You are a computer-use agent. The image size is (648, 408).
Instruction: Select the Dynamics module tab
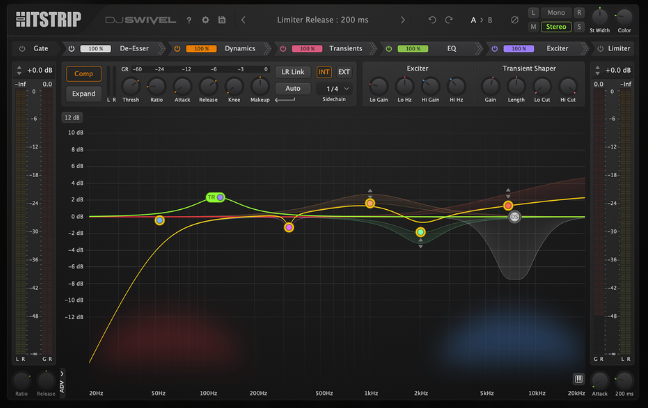point(240,49)
